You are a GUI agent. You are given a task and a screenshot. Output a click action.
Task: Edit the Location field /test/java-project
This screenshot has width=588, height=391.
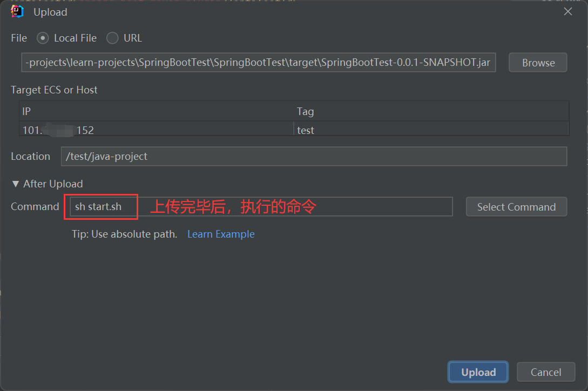[x=314, y=156]
